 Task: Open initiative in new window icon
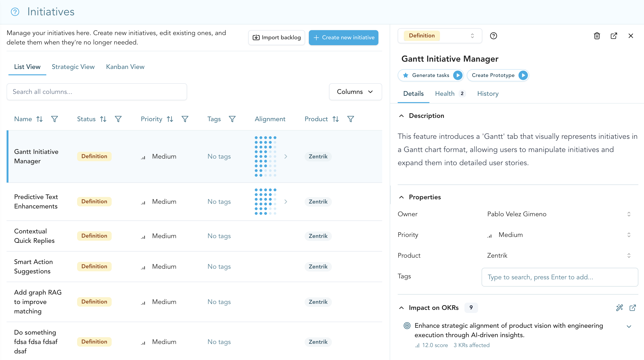pyautogui.click(x=613, y=36)
